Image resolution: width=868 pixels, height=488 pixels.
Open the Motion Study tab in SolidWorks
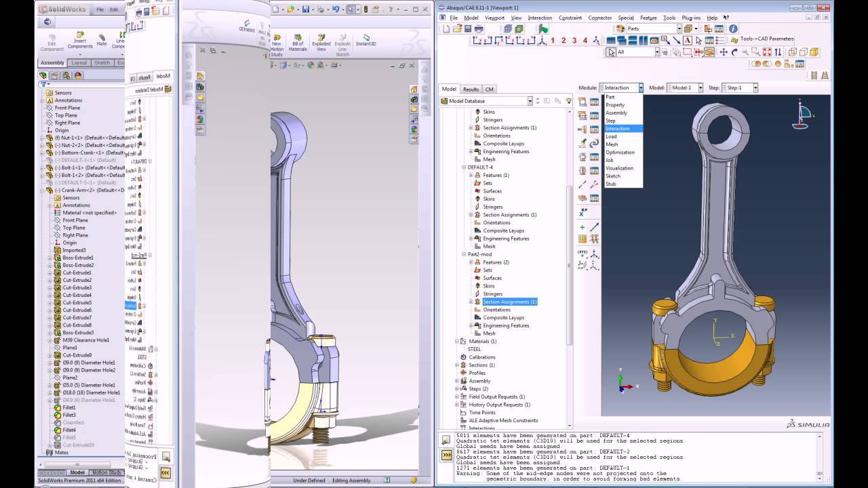coord(106,472)
